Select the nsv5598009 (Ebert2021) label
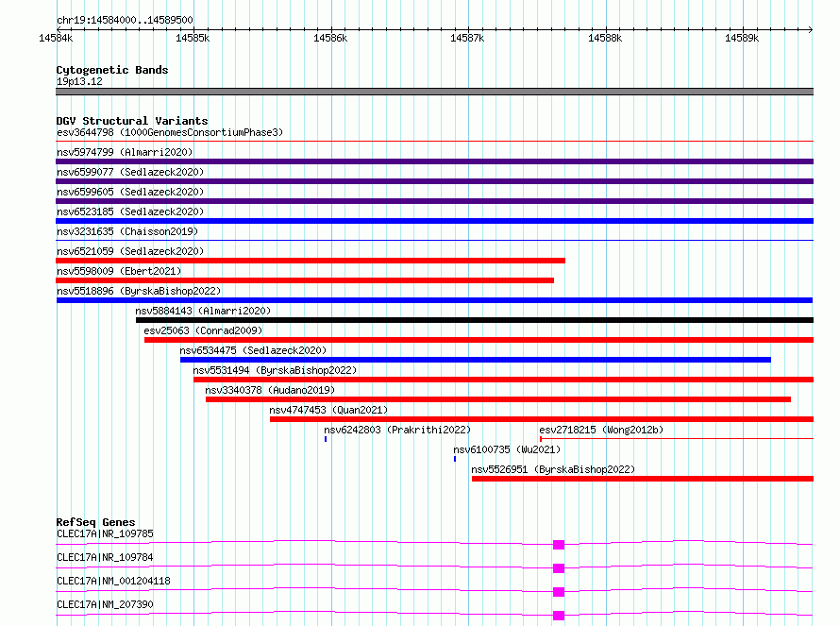This screenshot has width=840, height=626. tap(119, 271)
